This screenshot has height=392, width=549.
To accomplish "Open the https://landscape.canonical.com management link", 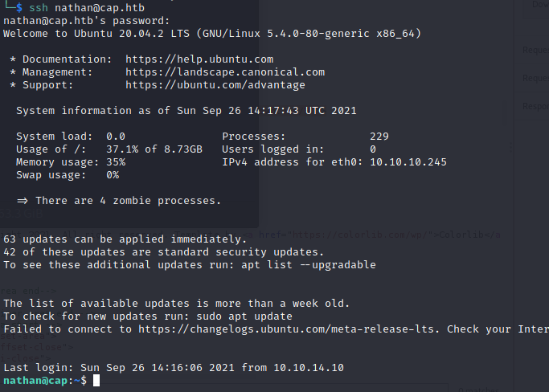I will click(225, 72).
